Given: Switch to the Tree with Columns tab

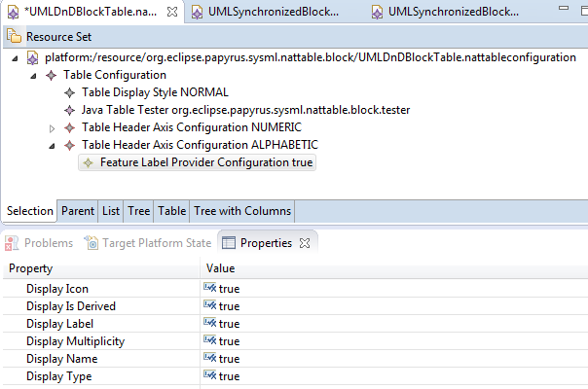Looking at the screenshot, I should [x=242, y=211].
